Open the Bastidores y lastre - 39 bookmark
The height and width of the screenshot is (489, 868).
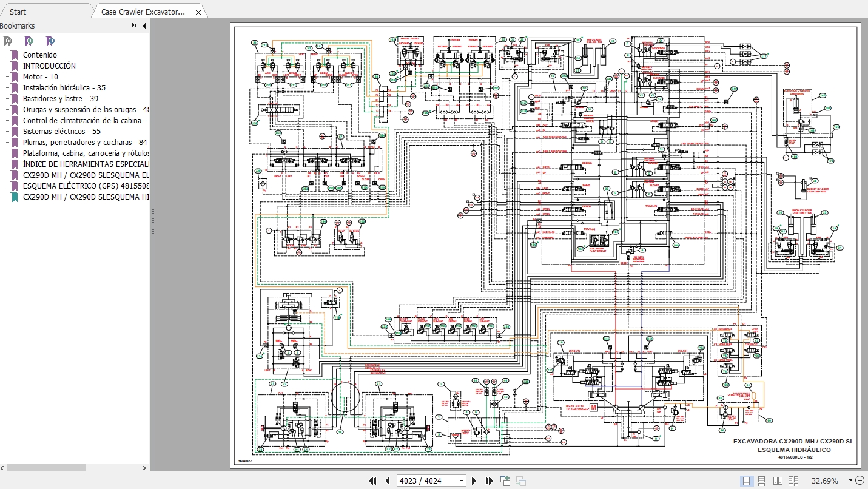(61, 98)
